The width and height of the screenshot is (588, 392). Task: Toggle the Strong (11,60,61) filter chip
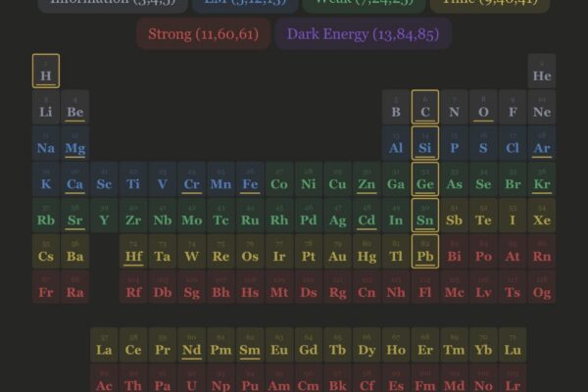(x=203, y=34)
